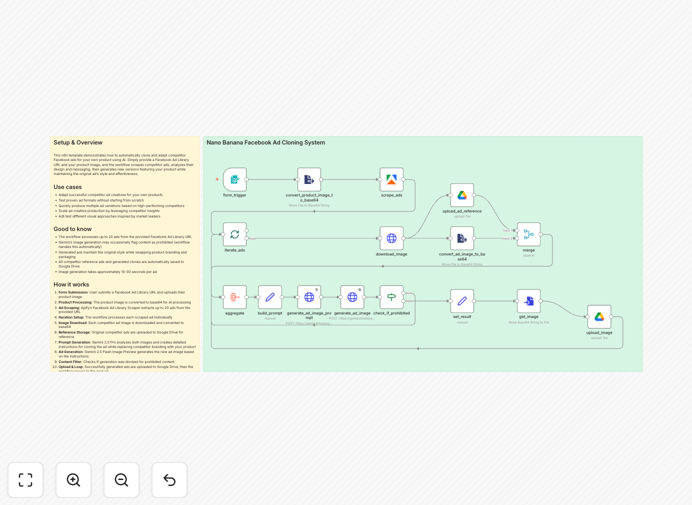
Task: Click the merge node output connector
Action: click(x=541, y=234)
